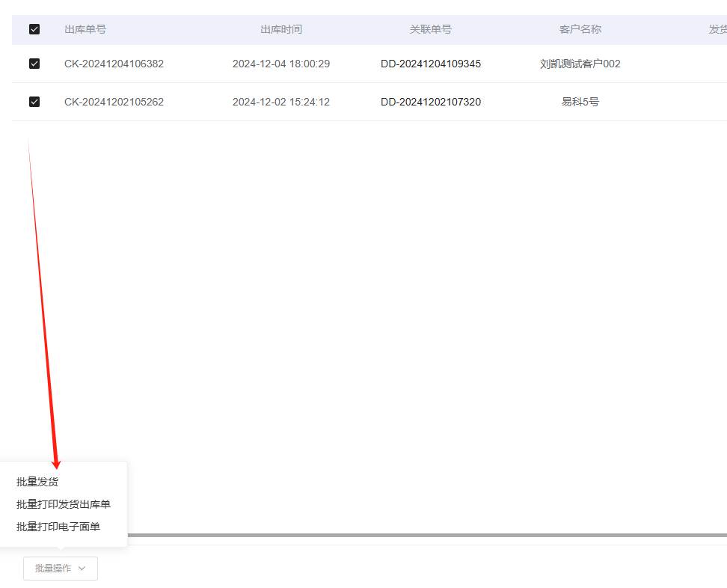This screenshot has height=588, width=727.
Task: Choose 批量发货 from the popup menu
Action: click(x=37, y=482)
